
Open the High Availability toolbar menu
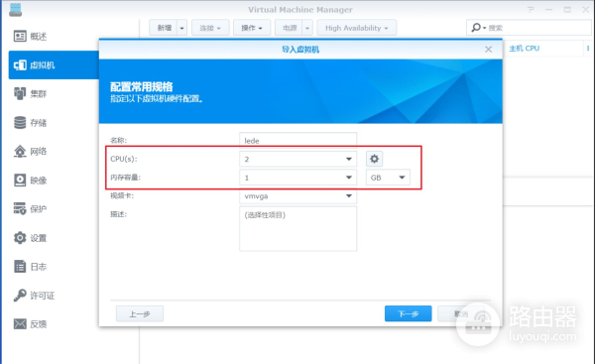356,28
